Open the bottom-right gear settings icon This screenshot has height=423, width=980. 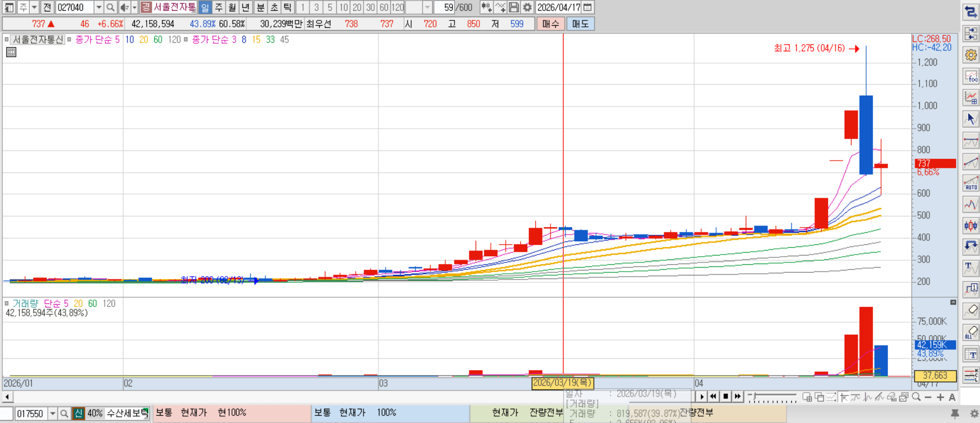[974, 414]
